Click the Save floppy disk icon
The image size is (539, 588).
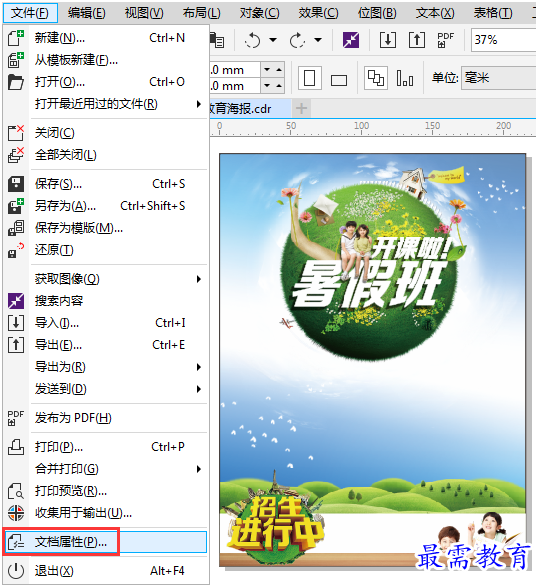click(16, 184)
